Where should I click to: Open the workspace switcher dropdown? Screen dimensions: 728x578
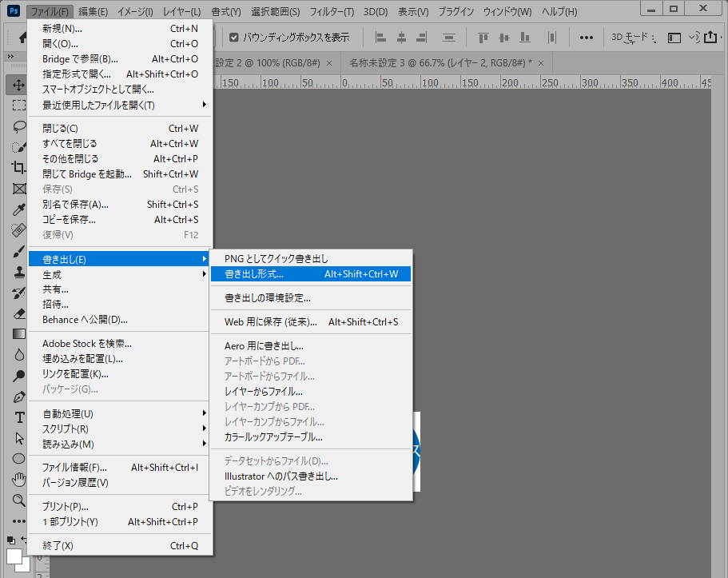(x=674, y=38)
